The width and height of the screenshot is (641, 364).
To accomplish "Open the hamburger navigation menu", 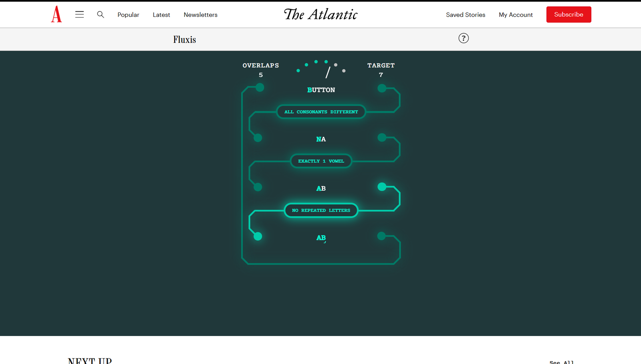I will (x=79, y=14).
